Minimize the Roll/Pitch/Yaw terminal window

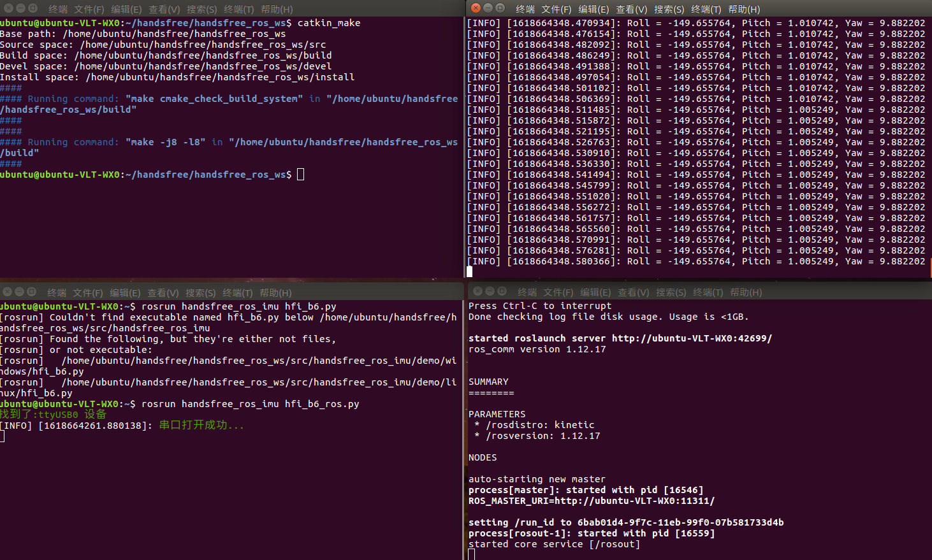(488, 8)
